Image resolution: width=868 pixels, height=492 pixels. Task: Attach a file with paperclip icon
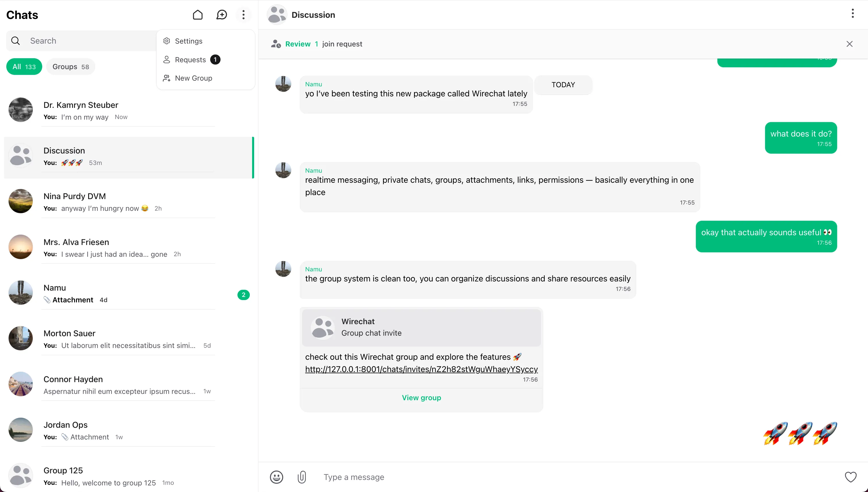pos(301,477)
